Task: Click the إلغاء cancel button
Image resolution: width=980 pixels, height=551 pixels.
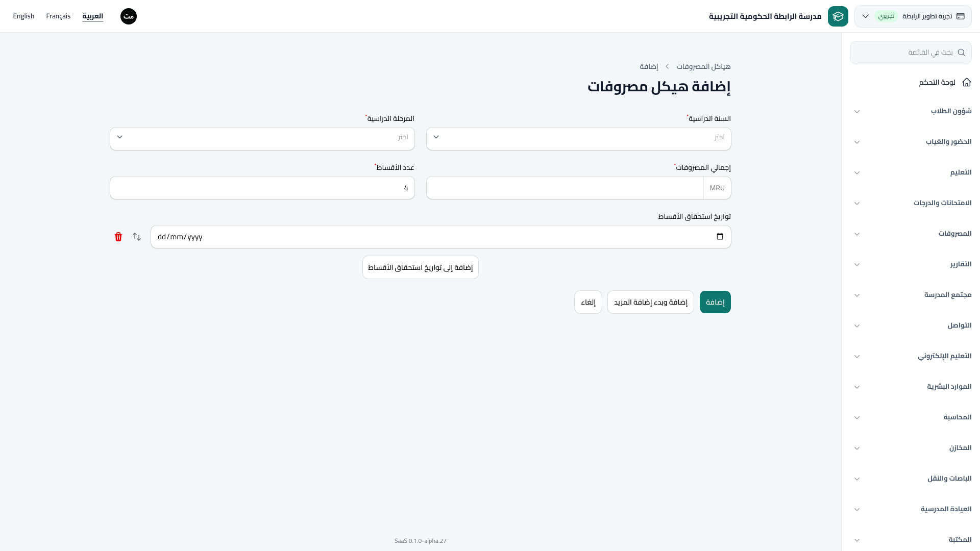Action: click(x=588, y=302)
